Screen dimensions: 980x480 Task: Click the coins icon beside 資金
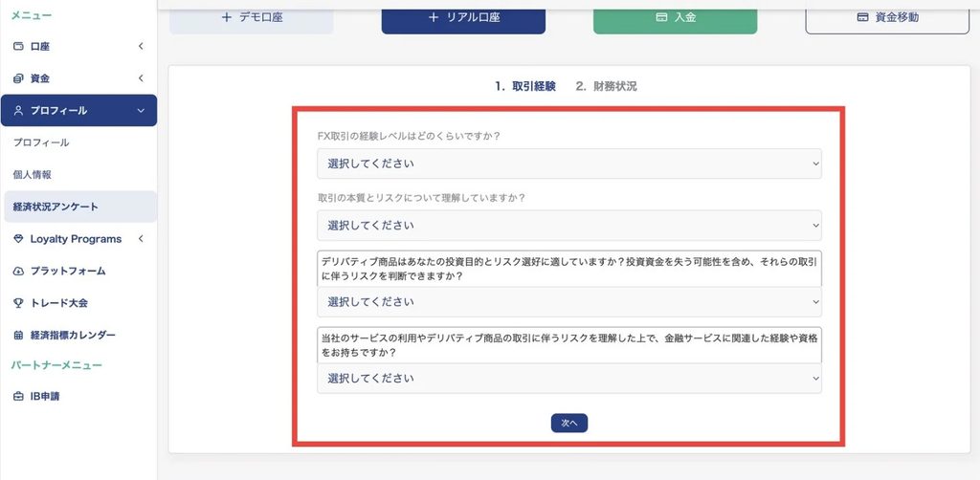point(18,78)
